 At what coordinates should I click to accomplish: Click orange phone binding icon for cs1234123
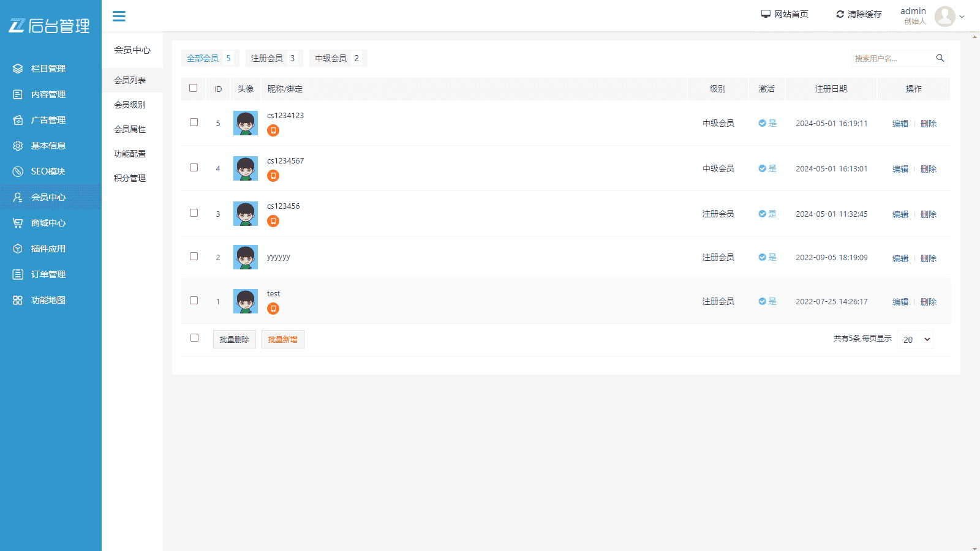pyautogui.click(x=273, y=130)
